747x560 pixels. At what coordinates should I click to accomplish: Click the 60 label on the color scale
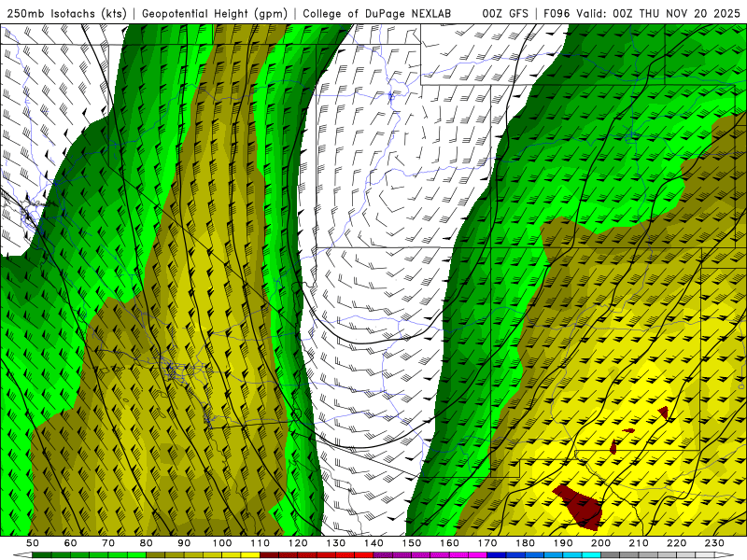click(70, 543)
